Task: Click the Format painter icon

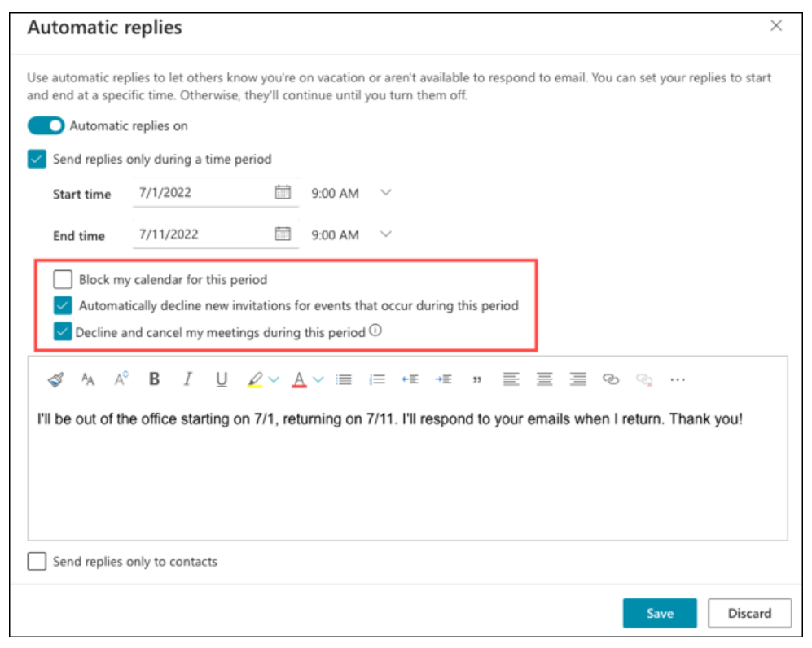Action: click(56, 380)
